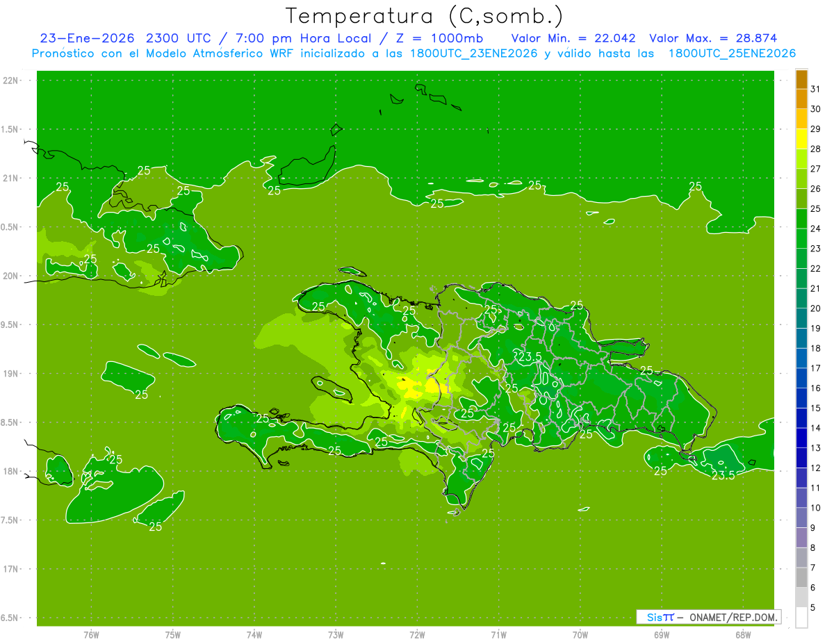Click the white swatch below colorbar label 5
Image resolution: width=834 pixels, height=644 pixels.
[801, 618]
